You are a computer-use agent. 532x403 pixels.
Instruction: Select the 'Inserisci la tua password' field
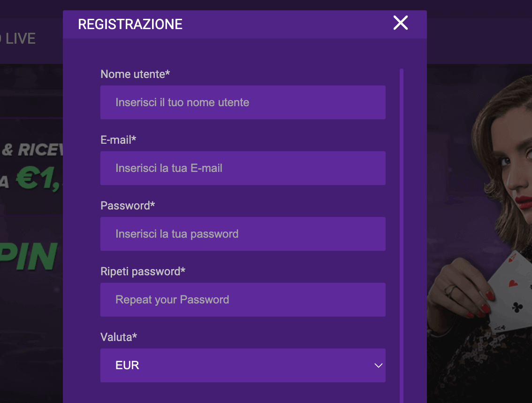tap(243, 234)
